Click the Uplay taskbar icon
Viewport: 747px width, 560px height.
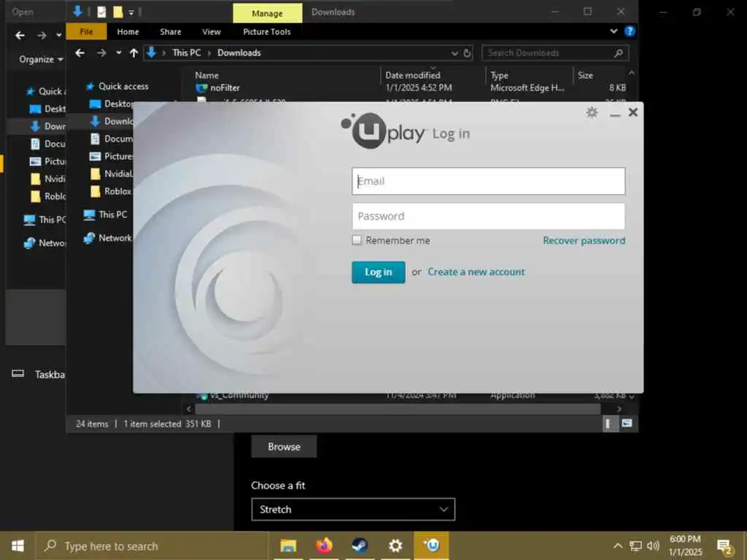click(432, 545)
